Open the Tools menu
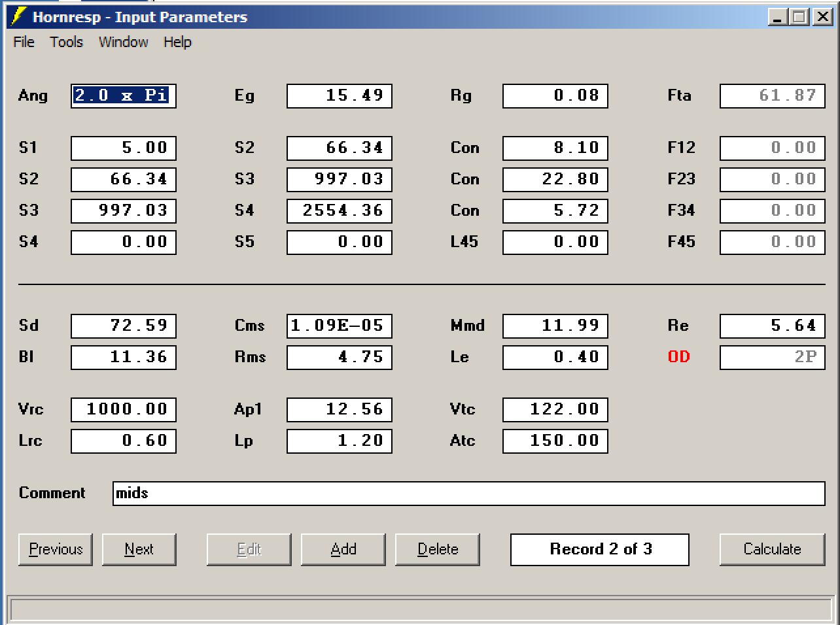This screenshot has height=625, width=840. click(x=66, y=42)
